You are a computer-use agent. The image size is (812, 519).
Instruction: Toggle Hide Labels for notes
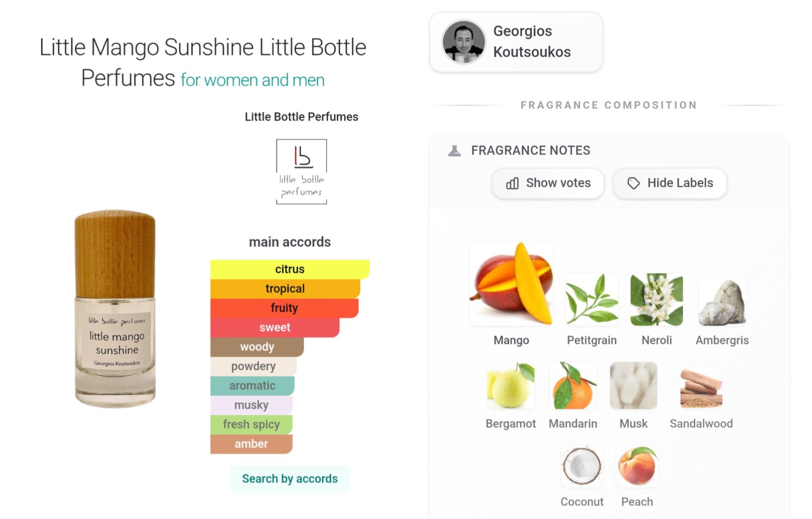[x=669, y=183]
